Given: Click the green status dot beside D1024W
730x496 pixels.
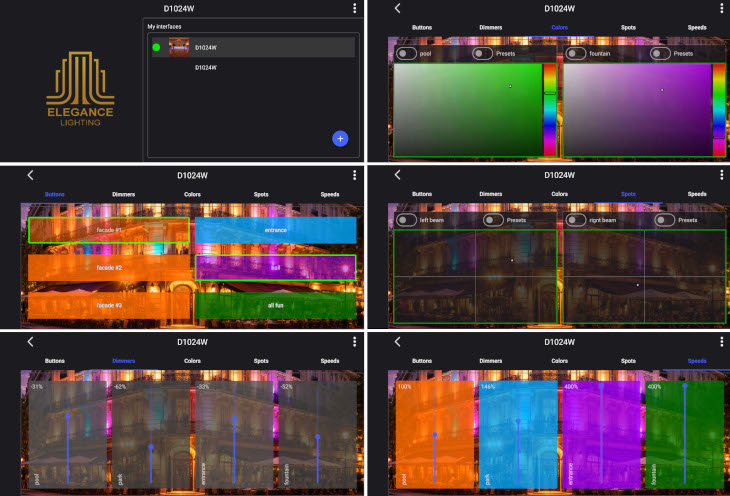Looking at the screenshot, I should pos(157,47).
